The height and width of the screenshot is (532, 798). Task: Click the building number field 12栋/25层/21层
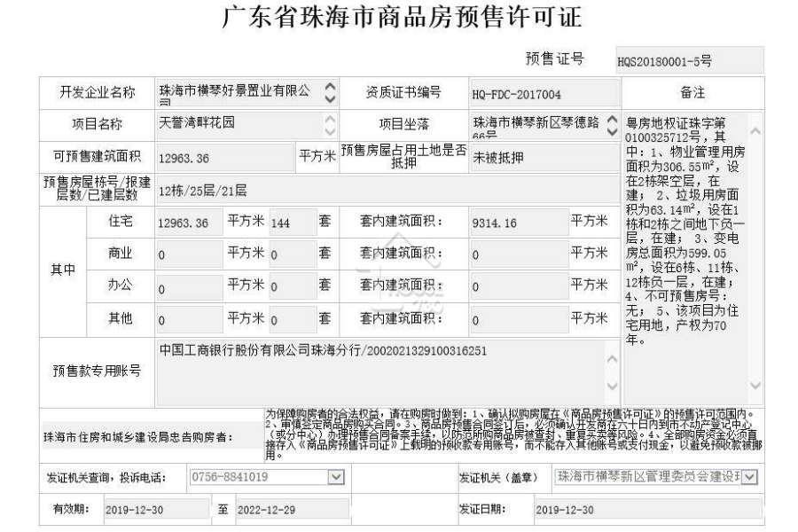387,190
